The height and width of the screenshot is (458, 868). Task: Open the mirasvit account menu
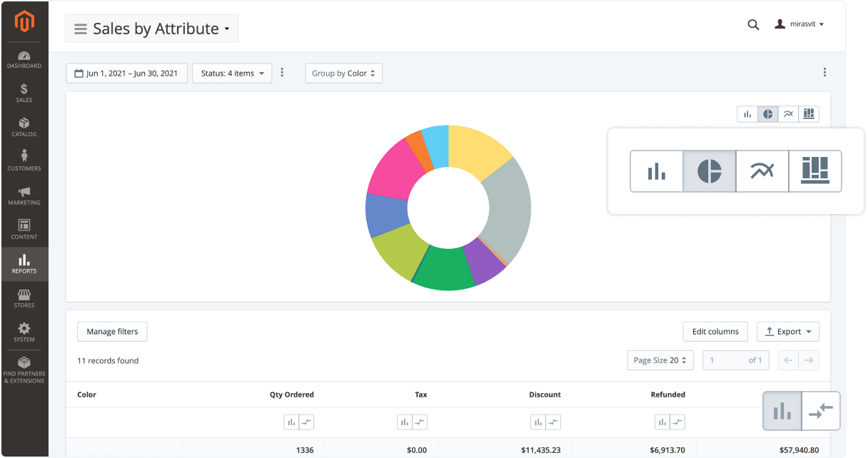(799, 24)
